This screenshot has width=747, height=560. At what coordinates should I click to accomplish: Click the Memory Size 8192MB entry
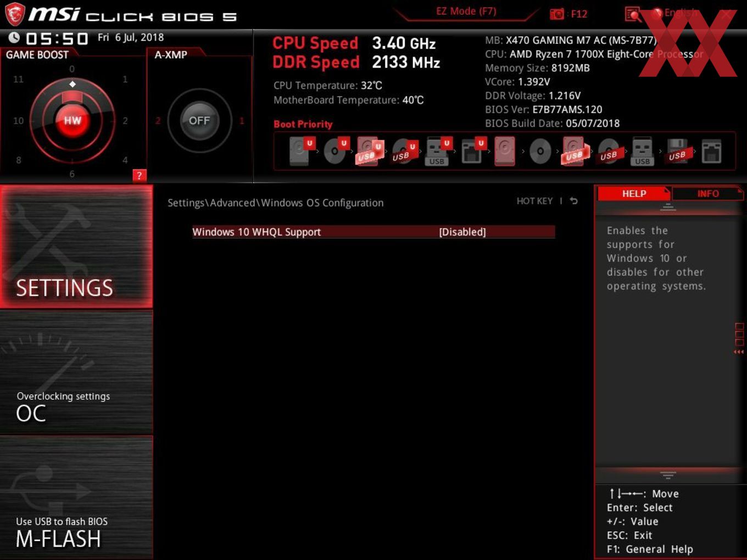click(x=537, y=68)
